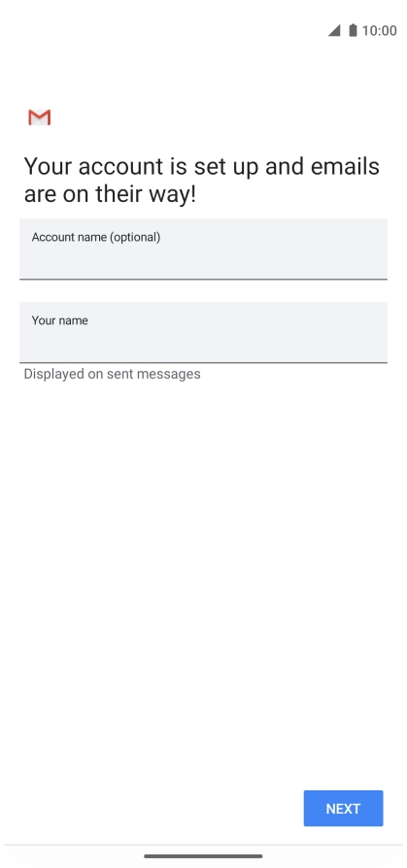407x868 pixels.
Task: Tap the battery status icon
Action: coord(353,30)
